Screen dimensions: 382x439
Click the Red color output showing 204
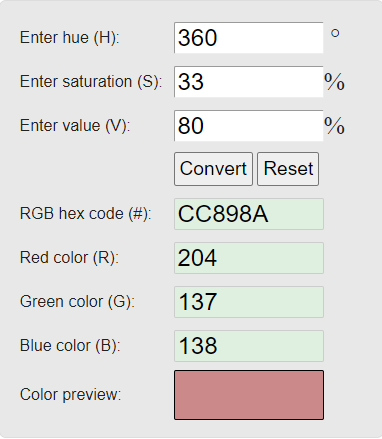(249, 258)
